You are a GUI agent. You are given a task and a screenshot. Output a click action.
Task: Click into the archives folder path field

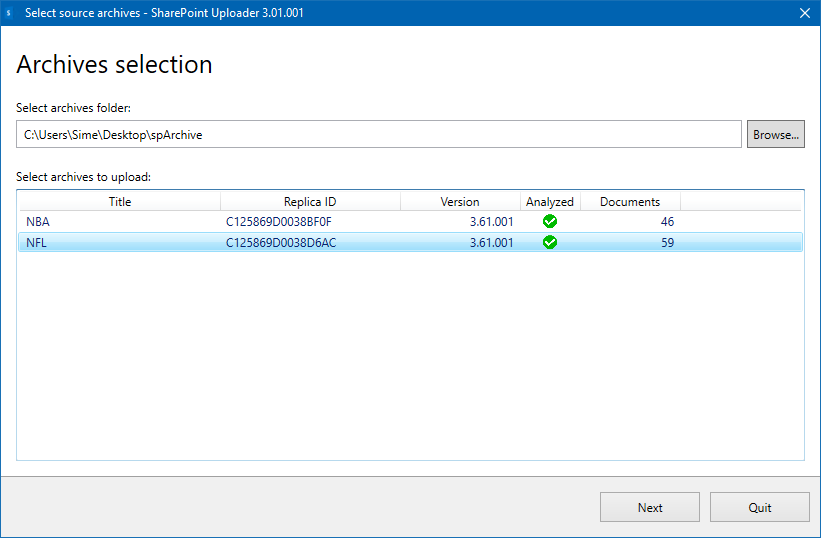(378, 134)
